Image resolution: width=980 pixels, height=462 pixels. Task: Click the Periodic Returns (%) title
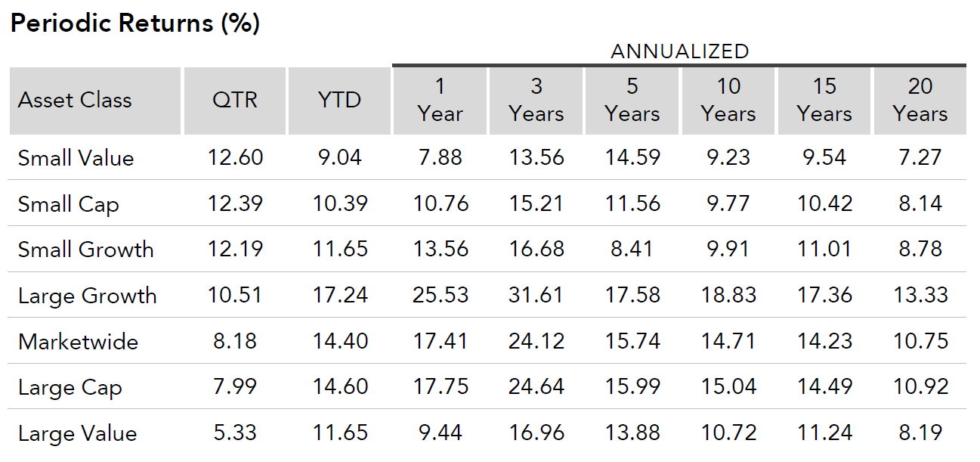tap(135, 23)
